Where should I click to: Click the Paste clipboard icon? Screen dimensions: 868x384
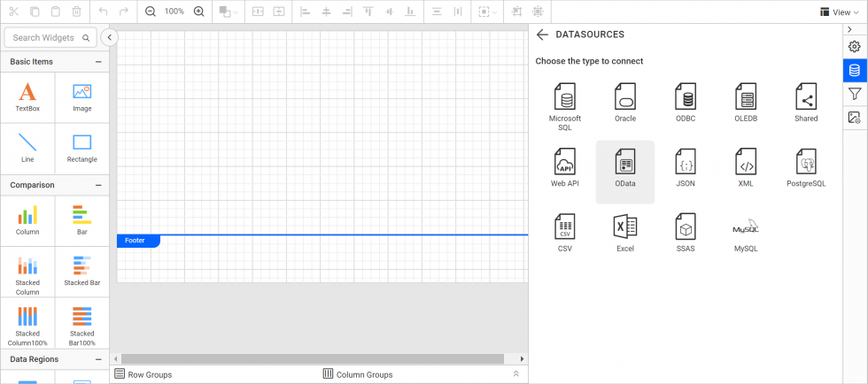[55, 12]
